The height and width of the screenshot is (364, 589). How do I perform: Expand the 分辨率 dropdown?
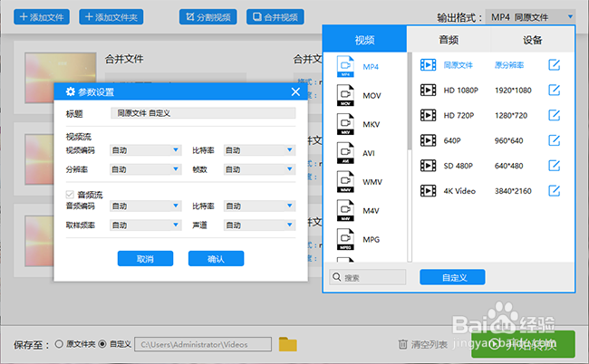click(x=146, y=169)
